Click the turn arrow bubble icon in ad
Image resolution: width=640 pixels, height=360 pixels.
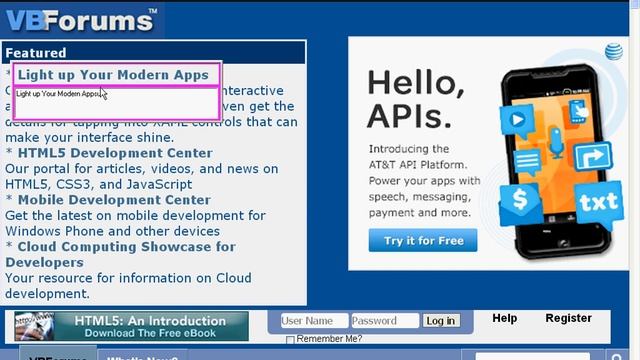pyautogui.click(x=592, y=156)
